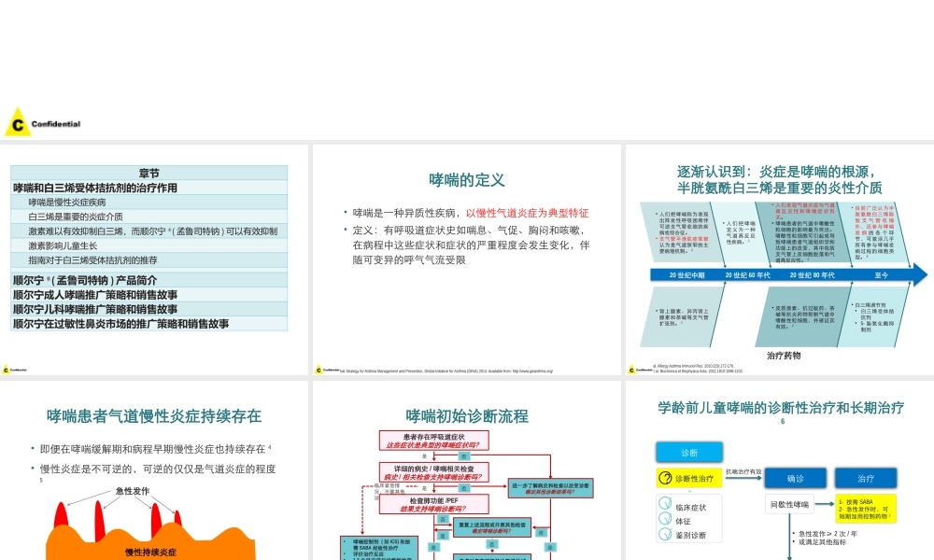The width and height of the screenshot is (934, 560).
Task: Toggle the circle mark beside 鉴别诊断
Action: tap(663, 534)
